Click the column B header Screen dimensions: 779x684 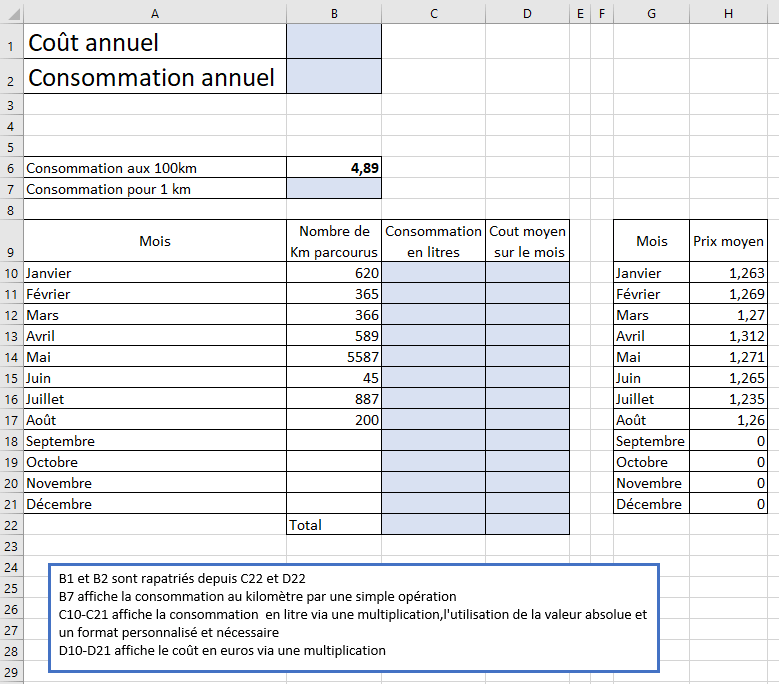click(x=333, y=13)
